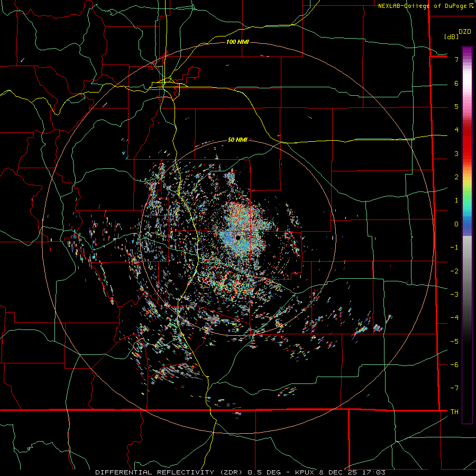
Task: Click the black radar site dot at center
Action: [x=238, y=237]
